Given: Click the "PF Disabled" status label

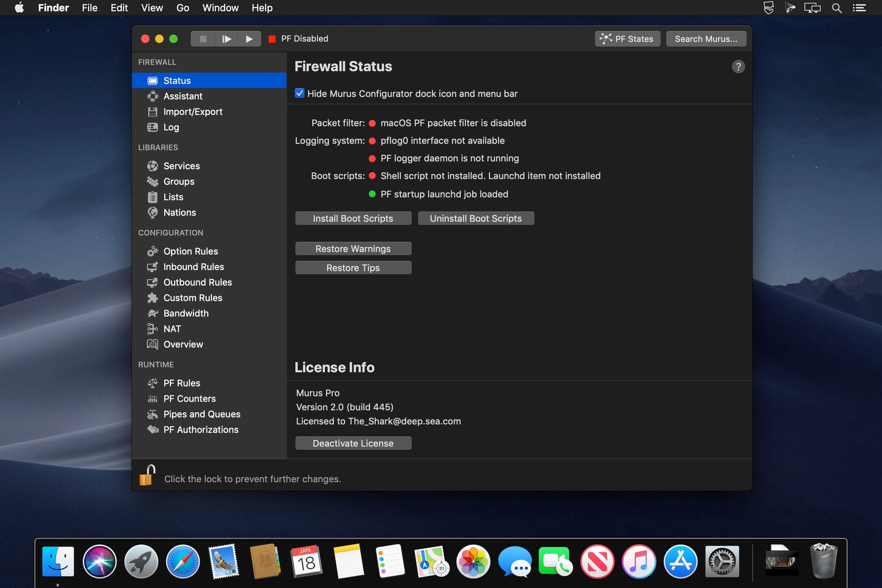Looking at the screenshot, I should pyautogui.click(x=305, y=39).
